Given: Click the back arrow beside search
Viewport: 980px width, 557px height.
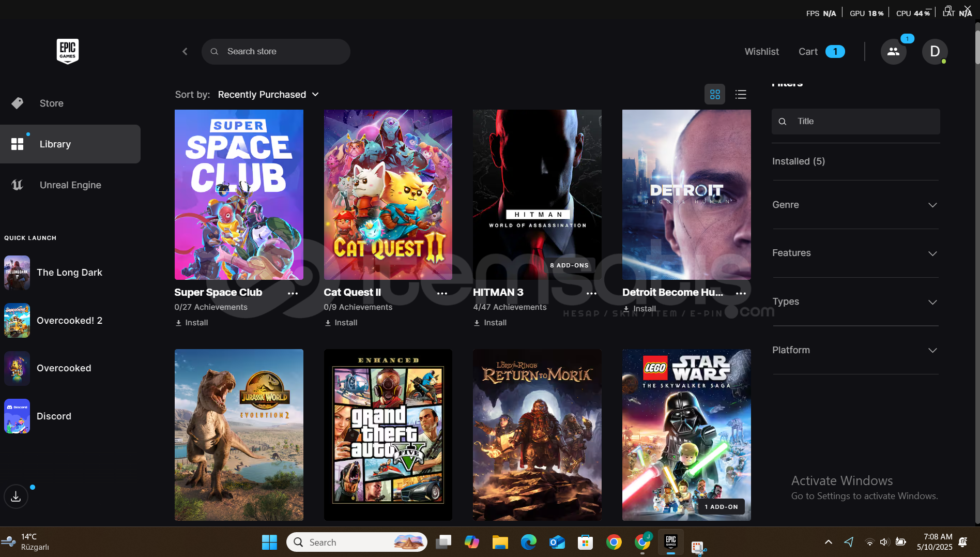Looking at the screenshot, I should [x=185, y=51].
